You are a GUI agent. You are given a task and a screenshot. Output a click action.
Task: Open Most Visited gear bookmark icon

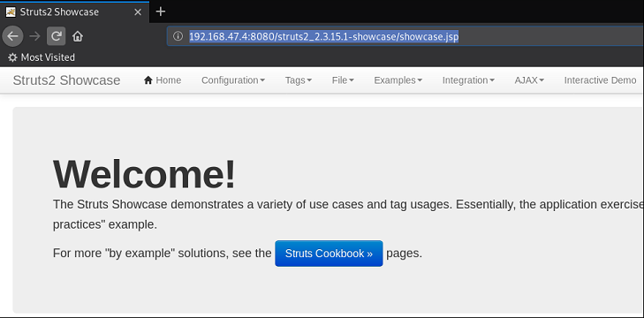(x=12, y=57)
